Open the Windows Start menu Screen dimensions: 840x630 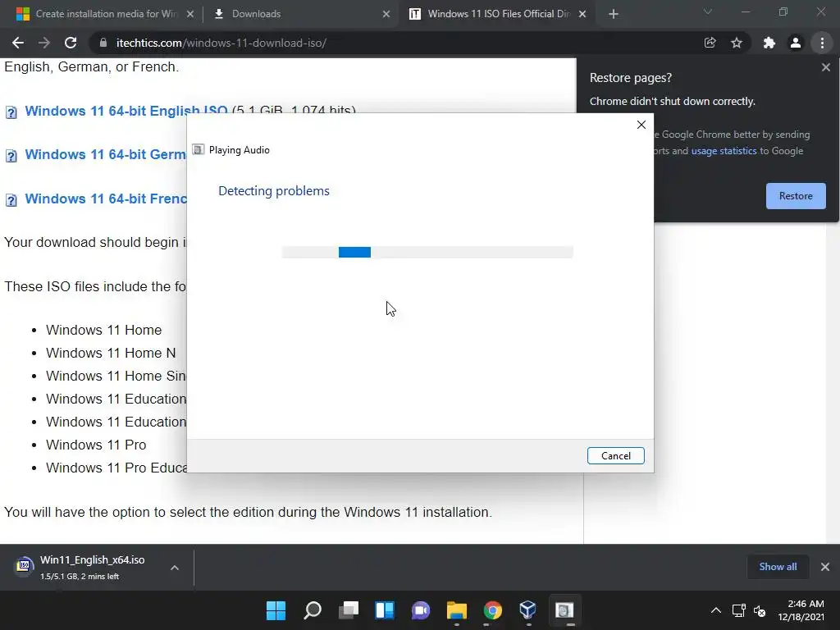(x=276, y=610)
